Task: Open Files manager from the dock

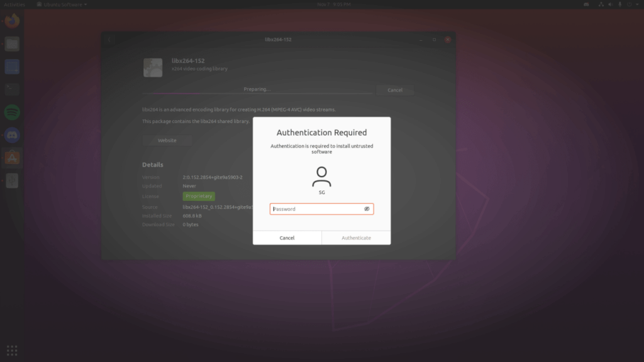Action: click(x=12, y=44)
